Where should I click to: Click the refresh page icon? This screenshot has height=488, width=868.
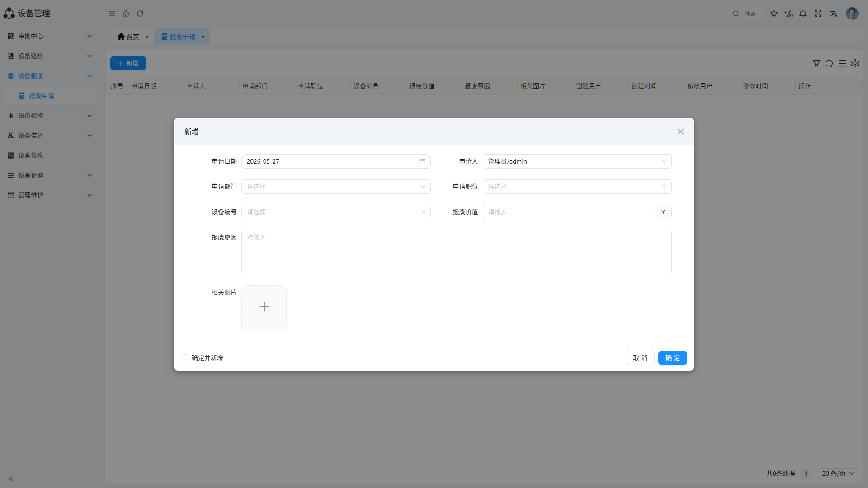[x=140, y=14]
